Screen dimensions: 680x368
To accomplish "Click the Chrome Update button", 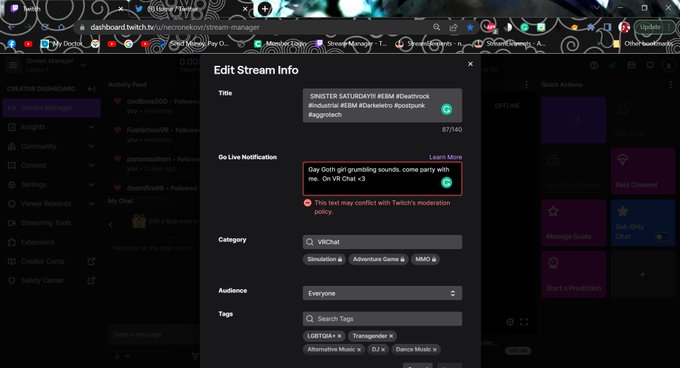I will 654,27.
